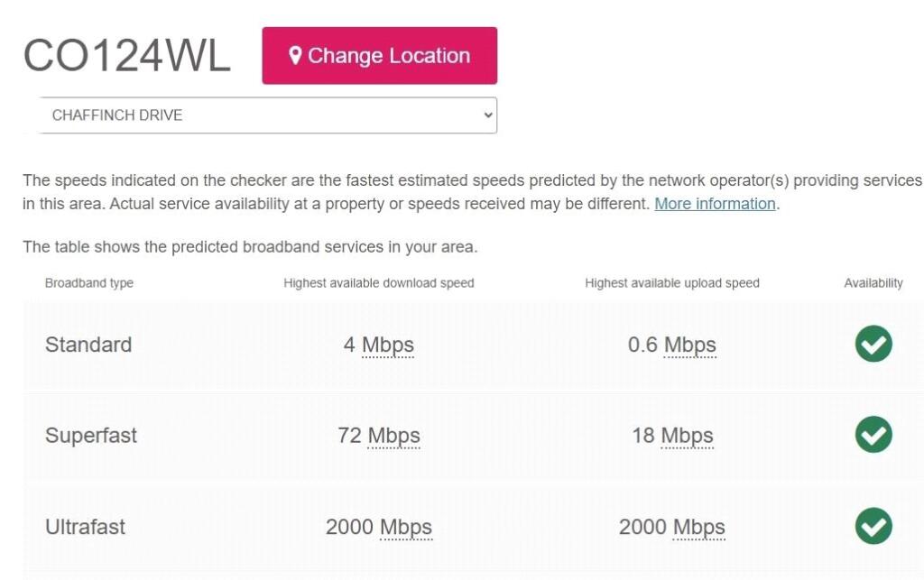Select the Ultrafast broadband type label
This screenshot has width=924, height=580.
(86, 527)
